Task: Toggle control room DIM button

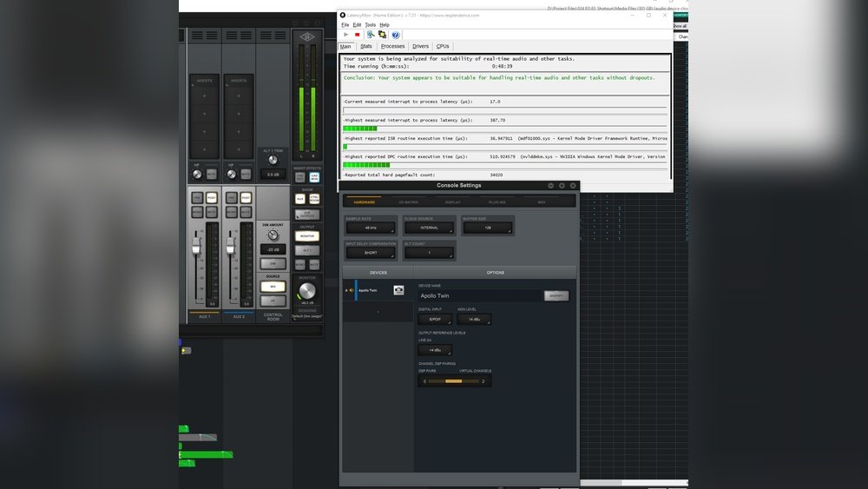Action: coord(273,263)
